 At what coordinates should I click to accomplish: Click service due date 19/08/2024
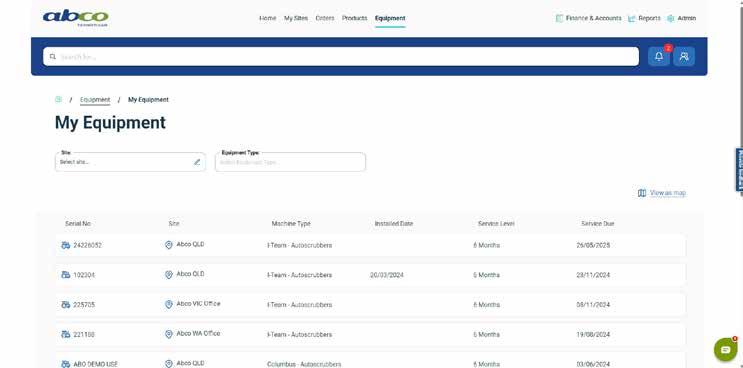click(x=593, y=334)
